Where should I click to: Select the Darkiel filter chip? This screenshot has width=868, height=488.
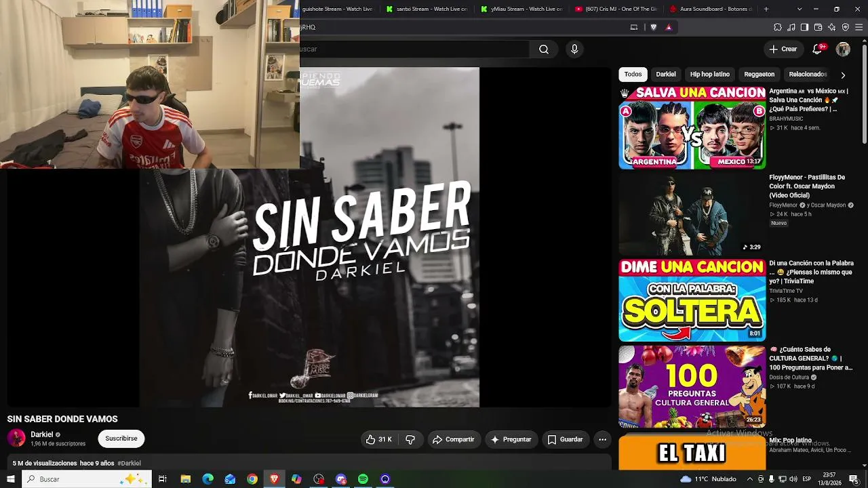[x=666, y=74]
